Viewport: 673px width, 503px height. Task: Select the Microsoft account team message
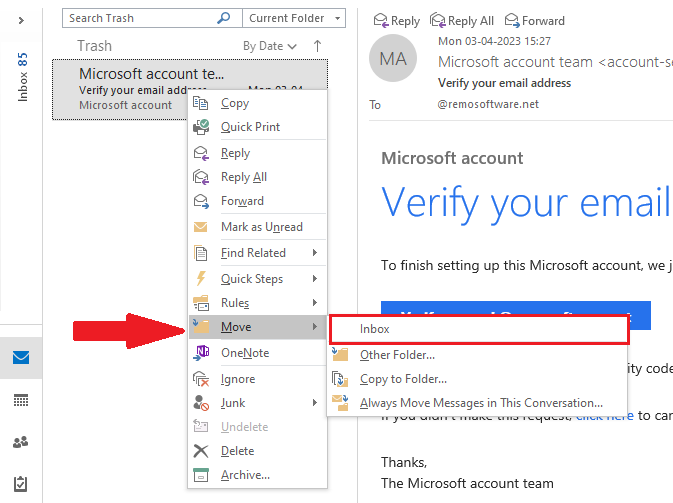[190, 89]
